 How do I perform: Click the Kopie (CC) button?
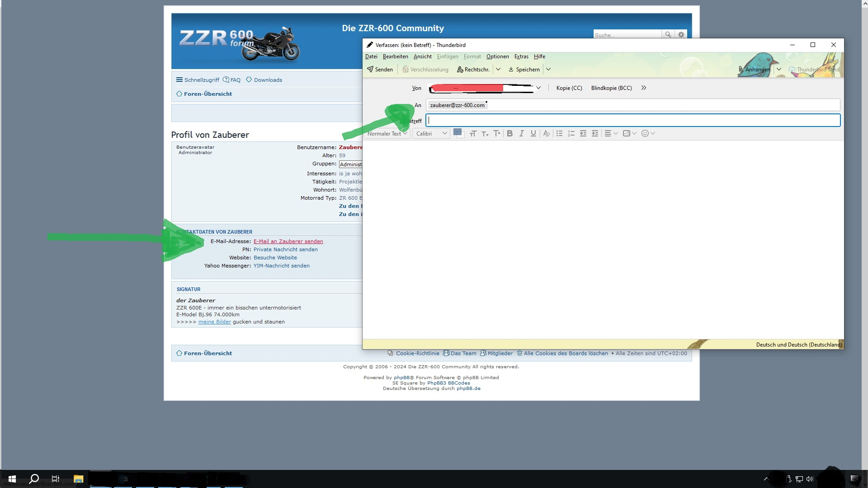569,88
